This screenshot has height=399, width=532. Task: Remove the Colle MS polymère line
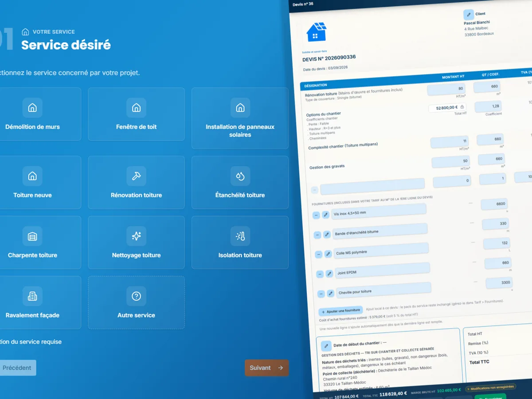(x=319, y=254)
